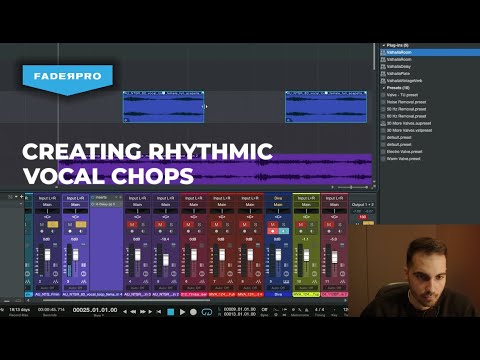Open Main output dropdown on Diva channel
The height and width of the screenshot is (360, 480).
pos(278,205)
